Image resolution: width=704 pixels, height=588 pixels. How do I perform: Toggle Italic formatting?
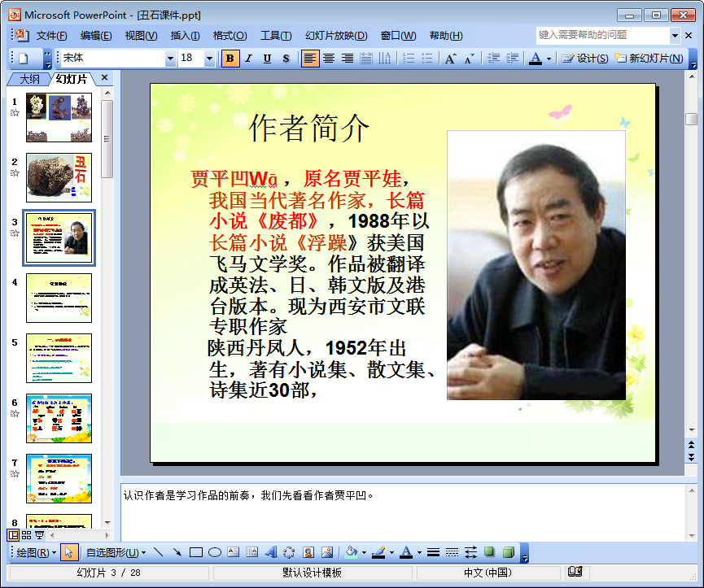click(x=248, y=59)
